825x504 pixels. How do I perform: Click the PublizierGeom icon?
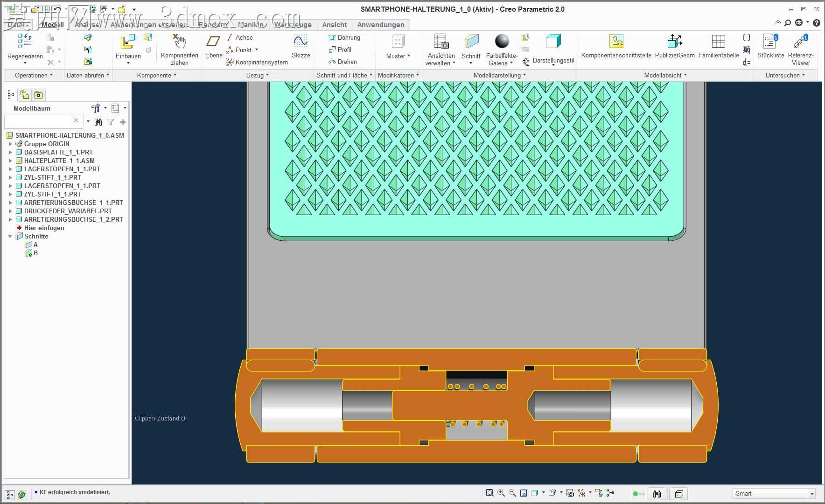675,41
